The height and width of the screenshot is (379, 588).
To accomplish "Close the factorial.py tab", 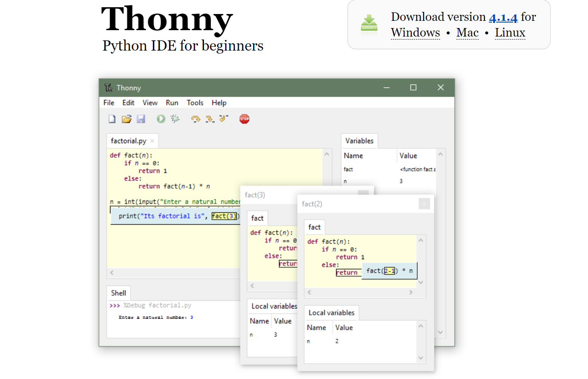I will tap(152, 141).
